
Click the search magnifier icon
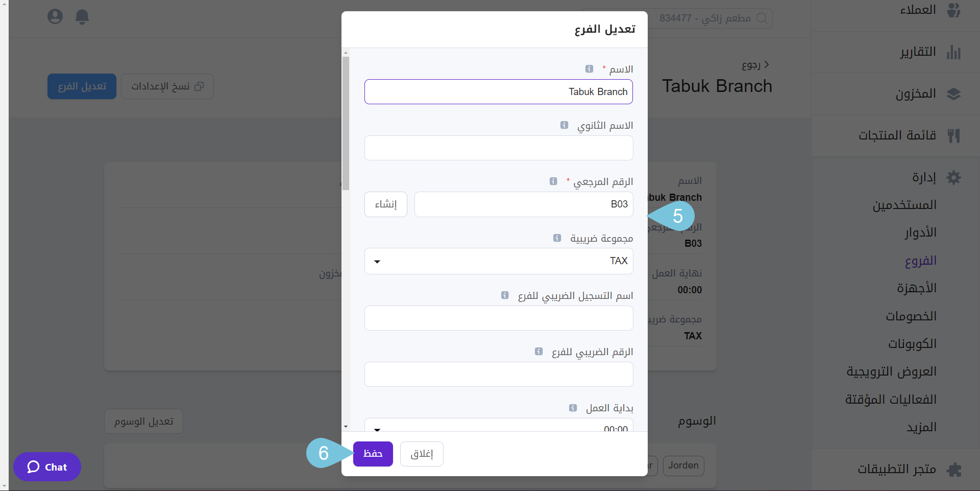762,18
